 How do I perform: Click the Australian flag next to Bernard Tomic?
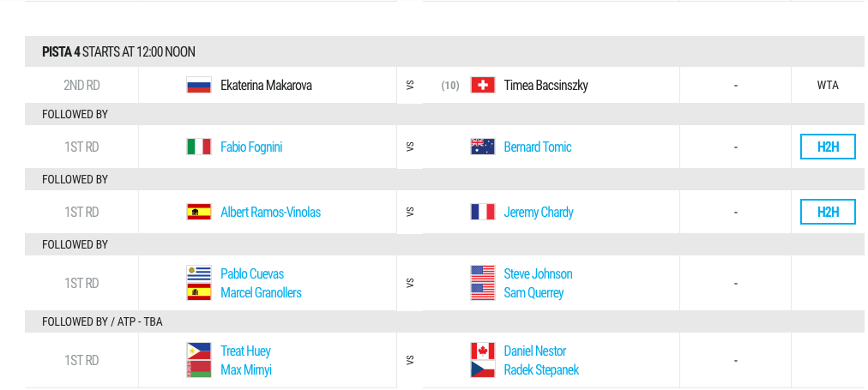coord(482,147)
